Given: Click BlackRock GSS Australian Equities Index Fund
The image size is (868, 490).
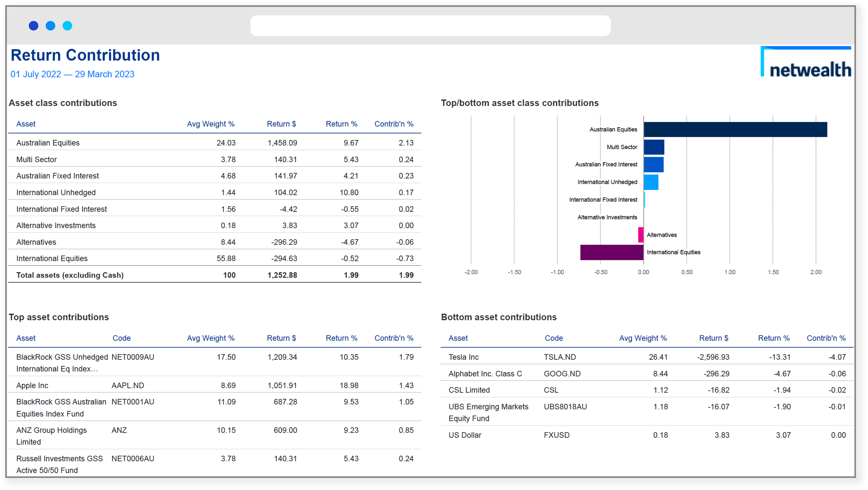Looking at the screenshot, I should point(61,408).
